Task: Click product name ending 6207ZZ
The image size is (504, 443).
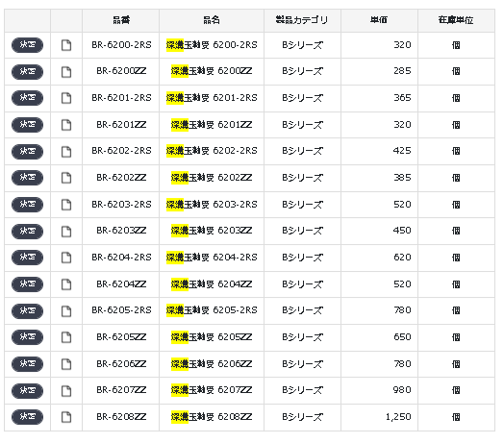Action: (212, 390)
